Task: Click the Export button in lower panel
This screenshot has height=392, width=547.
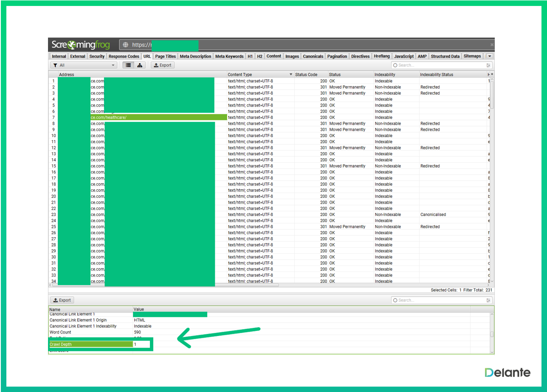Action: tap(62, 300)
